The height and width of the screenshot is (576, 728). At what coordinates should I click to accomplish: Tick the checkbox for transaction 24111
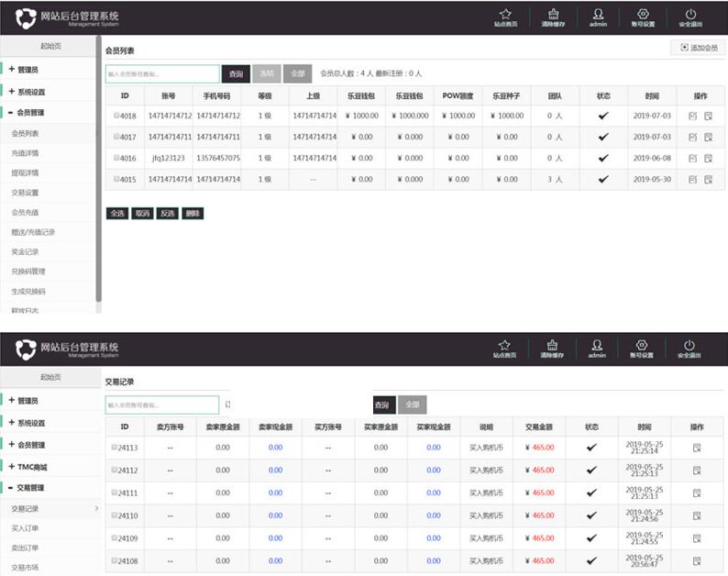click(115, 493)
